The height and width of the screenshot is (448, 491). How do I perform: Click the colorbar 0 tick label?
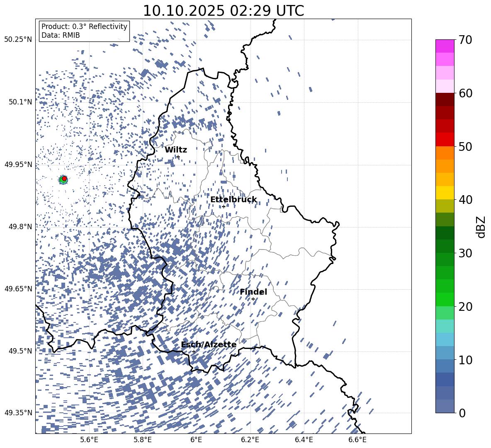[x=462, y=413]
